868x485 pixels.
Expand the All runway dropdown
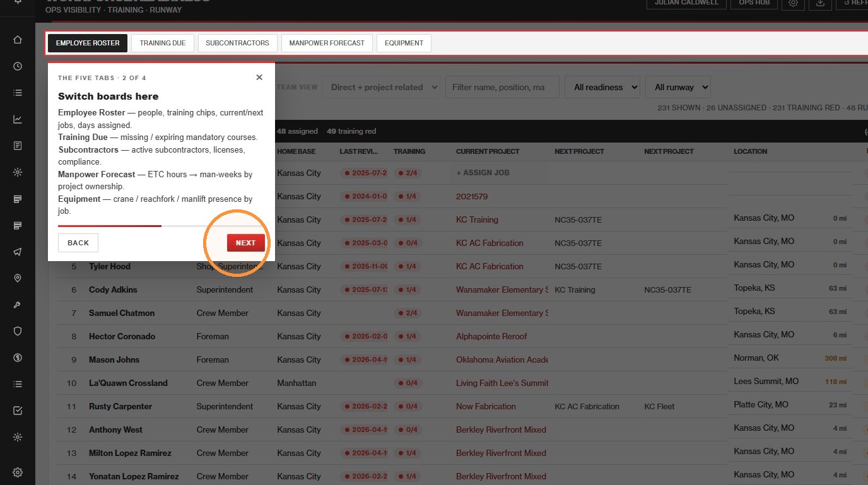click(x=678, y=87)
